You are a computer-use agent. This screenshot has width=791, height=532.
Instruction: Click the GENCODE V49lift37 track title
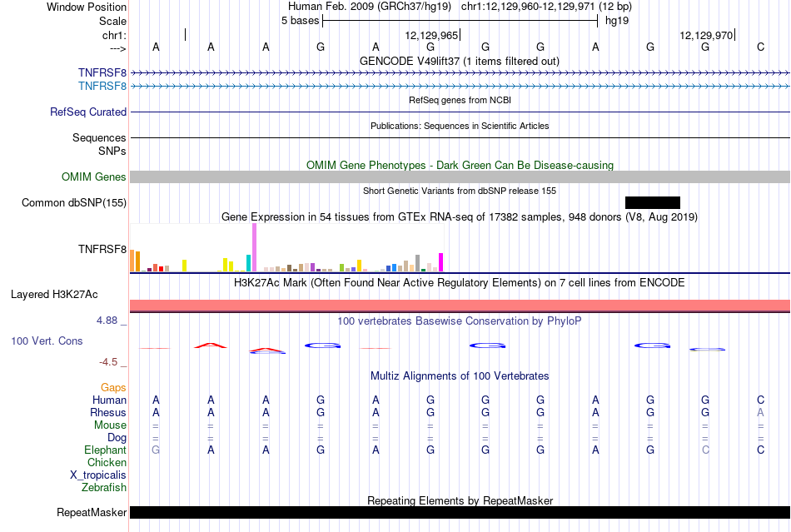click(459, 61)
